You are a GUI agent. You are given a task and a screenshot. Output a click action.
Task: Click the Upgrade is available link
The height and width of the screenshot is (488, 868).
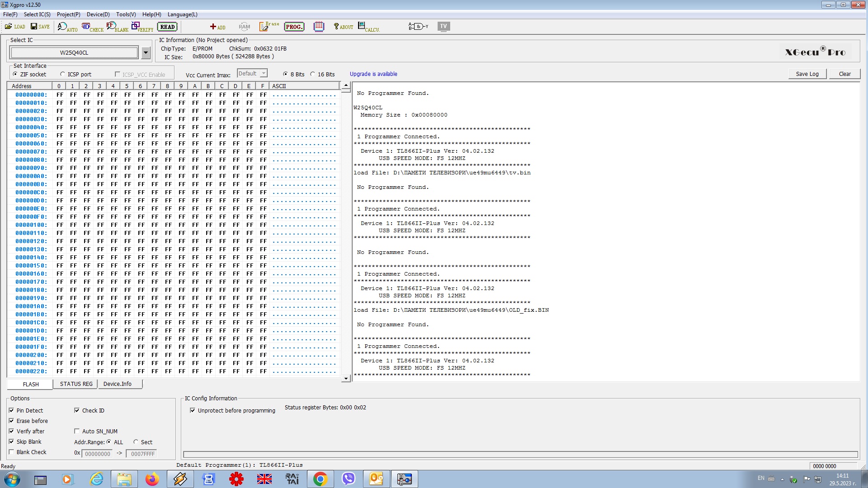pyautogui.click(x=373, y=74)
